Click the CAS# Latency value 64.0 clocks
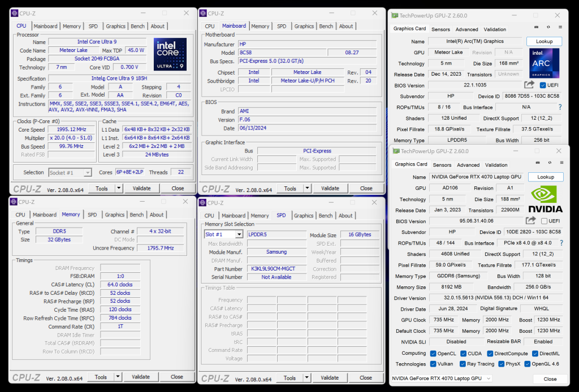 point(120,284)
